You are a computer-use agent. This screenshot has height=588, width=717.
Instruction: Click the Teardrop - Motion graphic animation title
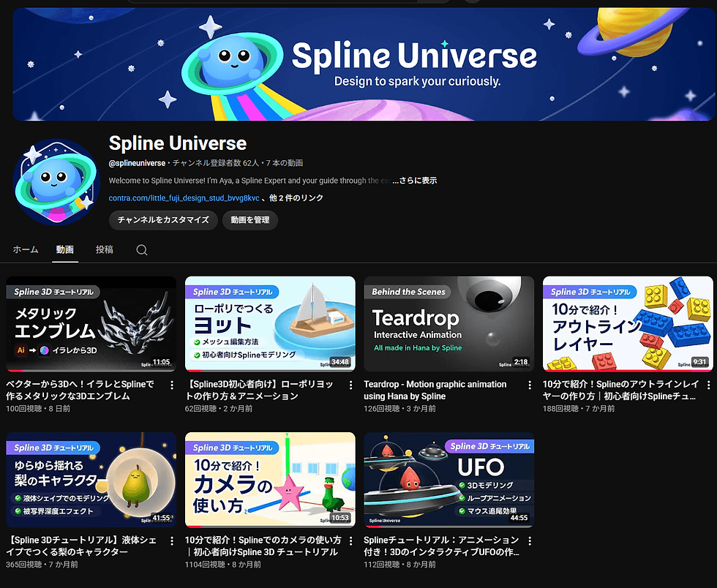[435, 390]
